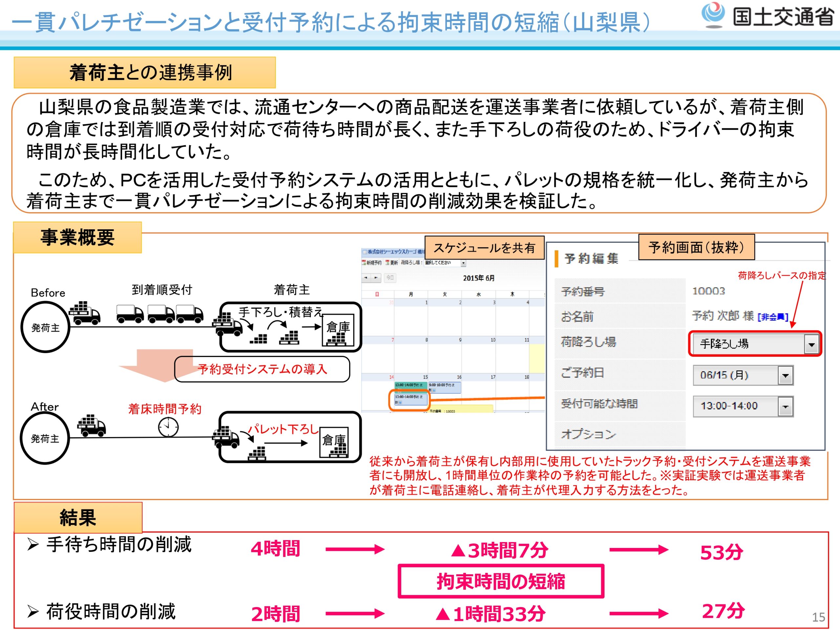Open the 手降ろし場 dropdown arrow

811,345
